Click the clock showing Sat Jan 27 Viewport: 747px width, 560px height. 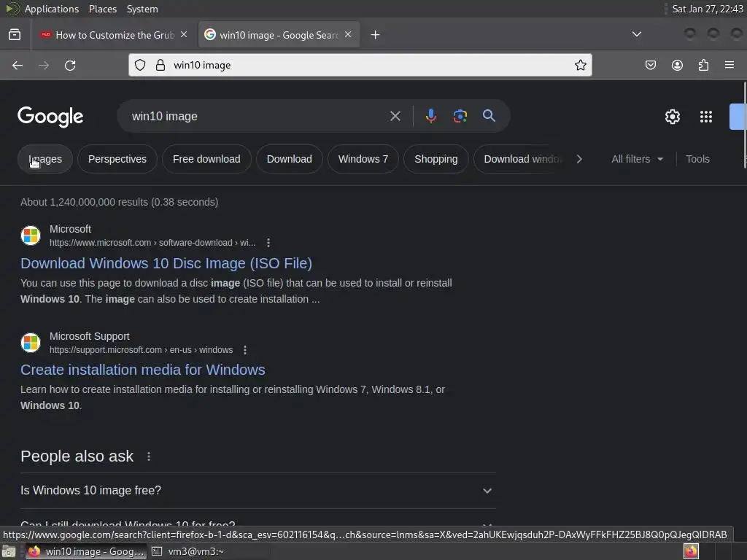(x=707, y=9)
